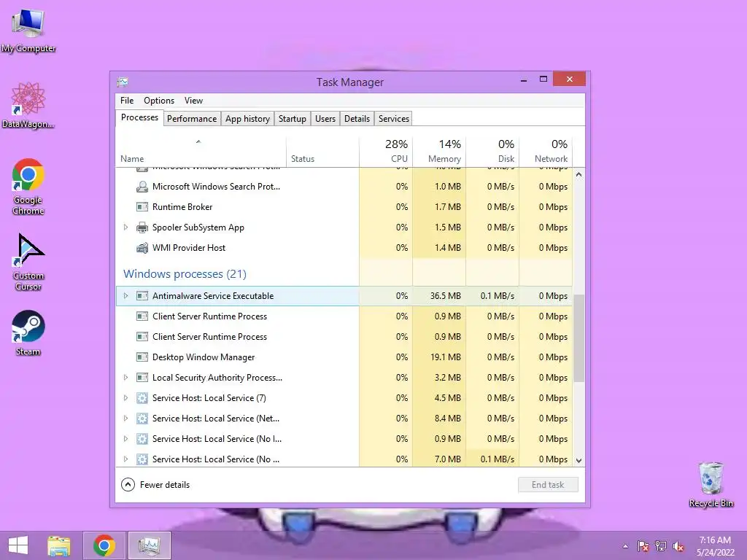The height and width of the screenshot is (560, 747).
Task: Expand Service Host: Local Service (No I...
Action: click(x=125, y=439)
